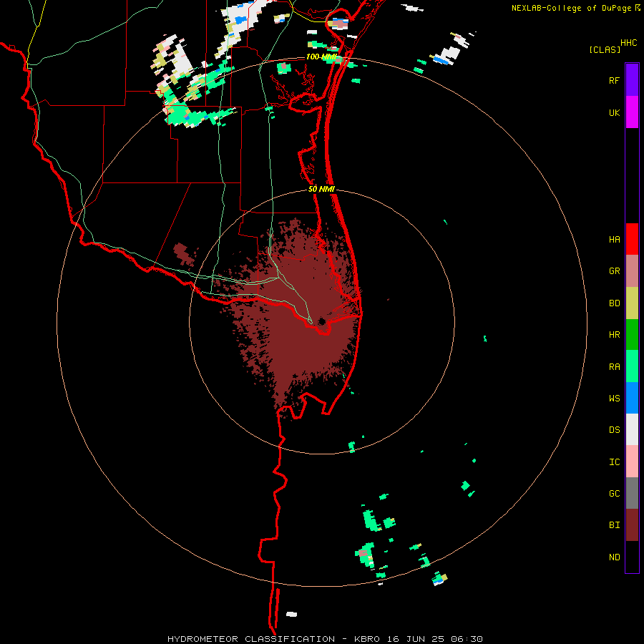
Task: Pick the dark green HR legend swatch
Action: [632, 334]
